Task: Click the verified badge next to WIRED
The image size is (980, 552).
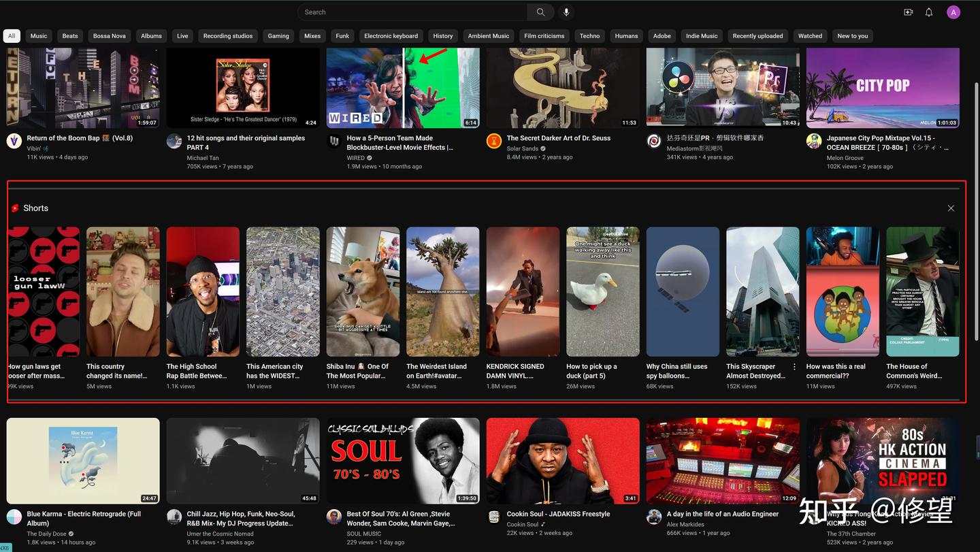Action: tap(370, 157)
